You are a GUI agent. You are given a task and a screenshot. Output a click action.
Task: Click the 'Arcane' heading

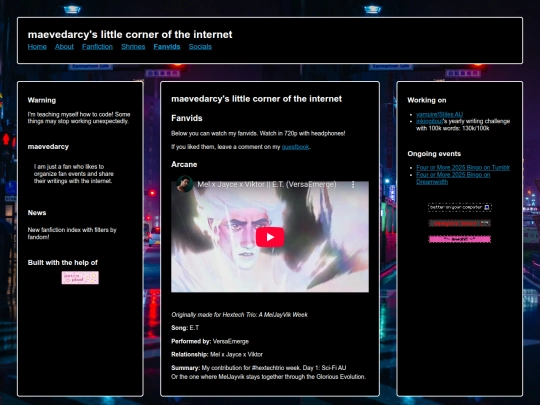[x=184, y=164]
